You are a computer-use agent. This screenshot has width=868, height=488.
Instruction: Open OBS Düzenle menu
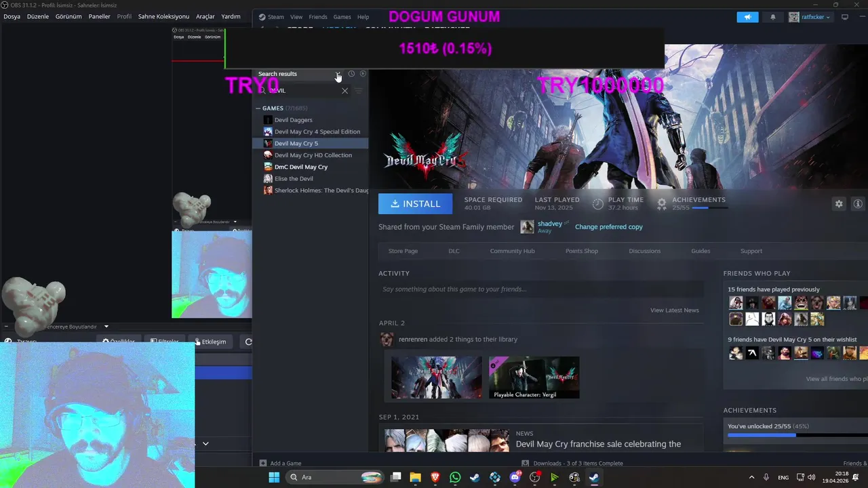(x=38, y=16)
